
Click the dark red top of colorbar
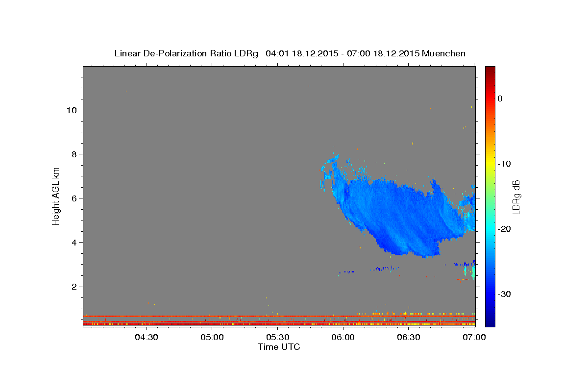point(490,71)
